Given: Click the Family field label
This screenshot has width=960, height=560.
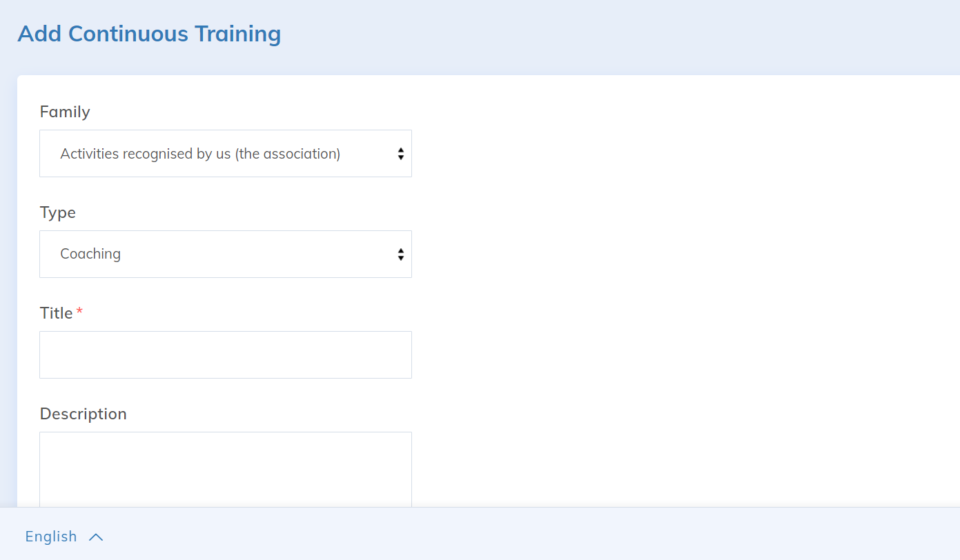Looking at the screenshot, I should (x=65, y=112).
